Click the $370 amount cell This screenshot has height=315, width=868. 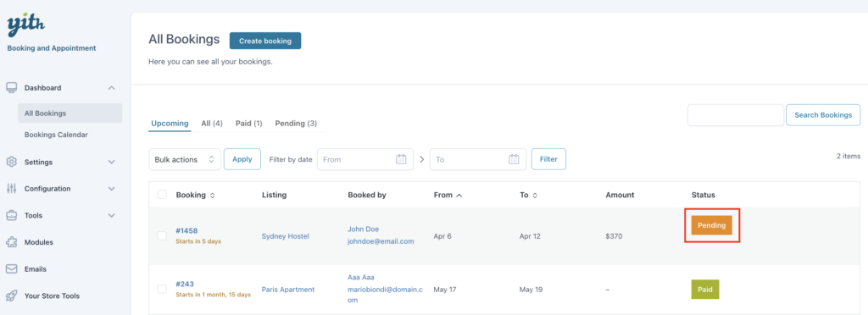pos(614,236)
